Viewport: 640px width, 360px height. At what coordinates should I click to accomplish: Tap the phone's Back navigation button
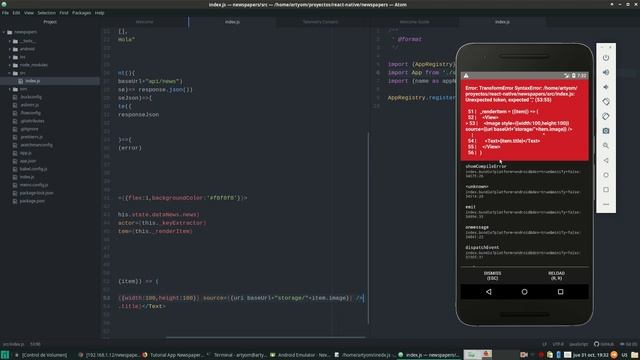(x=489, y=292)
